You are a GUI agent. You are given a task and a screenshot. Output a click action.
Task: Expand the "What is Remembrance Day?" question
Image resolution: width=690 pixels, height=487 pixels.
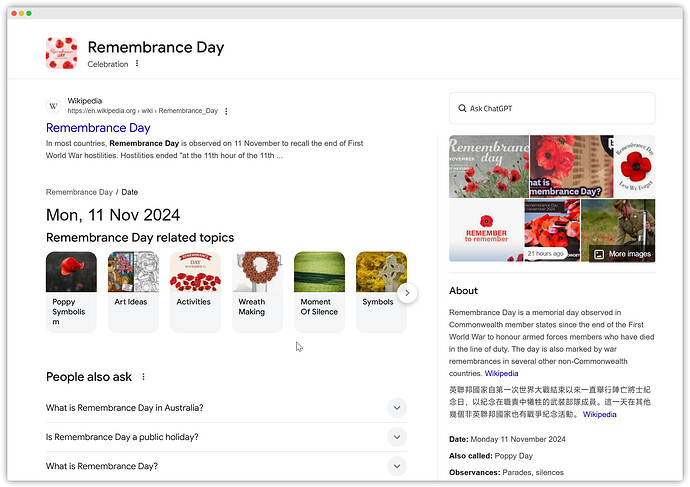tap(226, 466)
